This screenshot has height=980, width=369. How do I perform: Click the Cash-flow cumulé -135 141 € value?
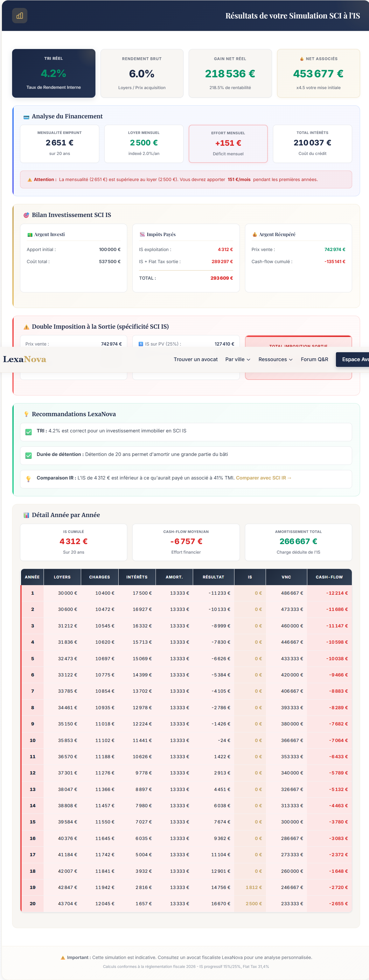pos(335,262)
